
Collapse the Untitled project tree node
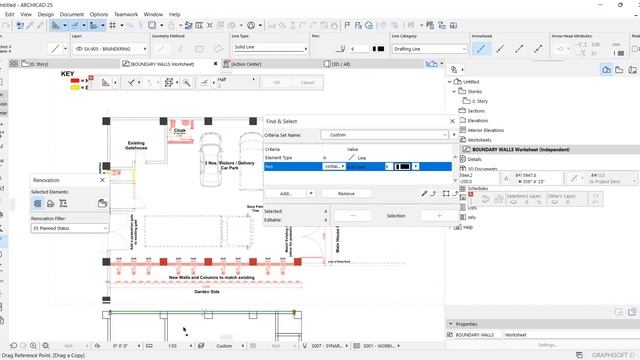[450, 82]
